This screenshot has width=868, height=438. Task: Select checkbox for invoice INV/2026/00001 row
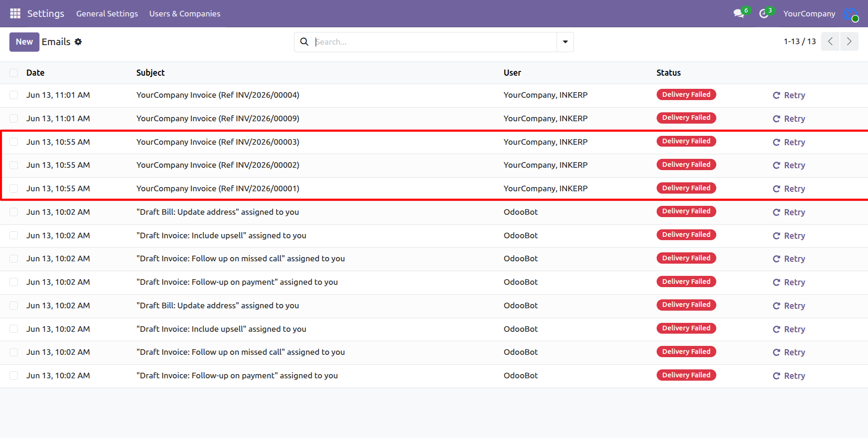coord(14,188)
